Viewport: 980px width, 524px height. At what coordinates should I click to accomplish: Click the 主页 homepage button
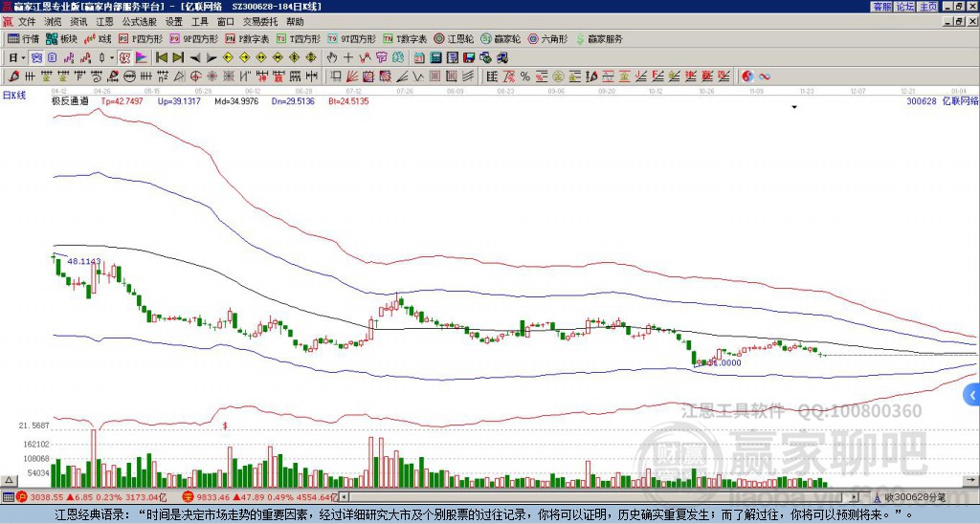[x=928, y=7]
